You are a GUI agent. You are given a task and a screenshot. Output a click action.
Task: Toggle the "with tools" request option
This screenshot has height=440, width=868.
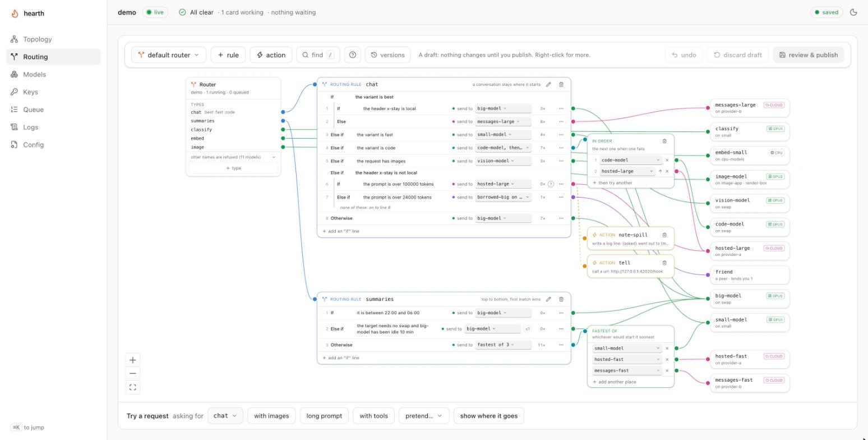coord(373,416)
